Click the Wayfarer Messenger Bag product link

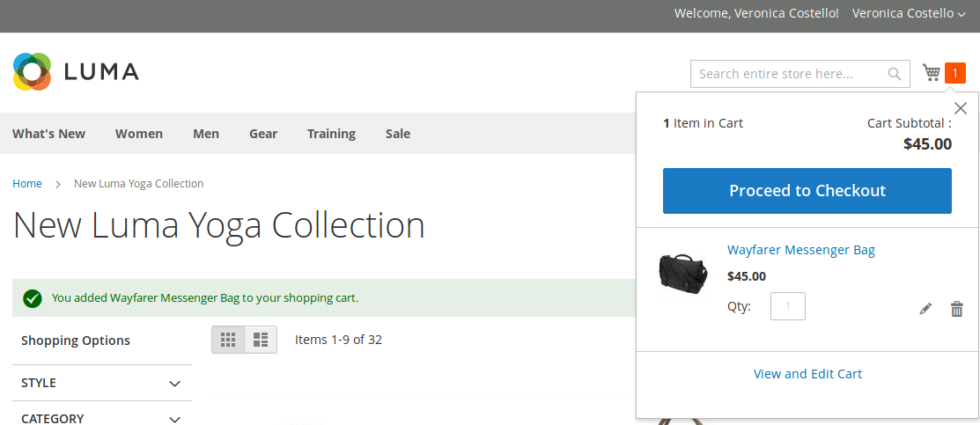click(800, 250)
